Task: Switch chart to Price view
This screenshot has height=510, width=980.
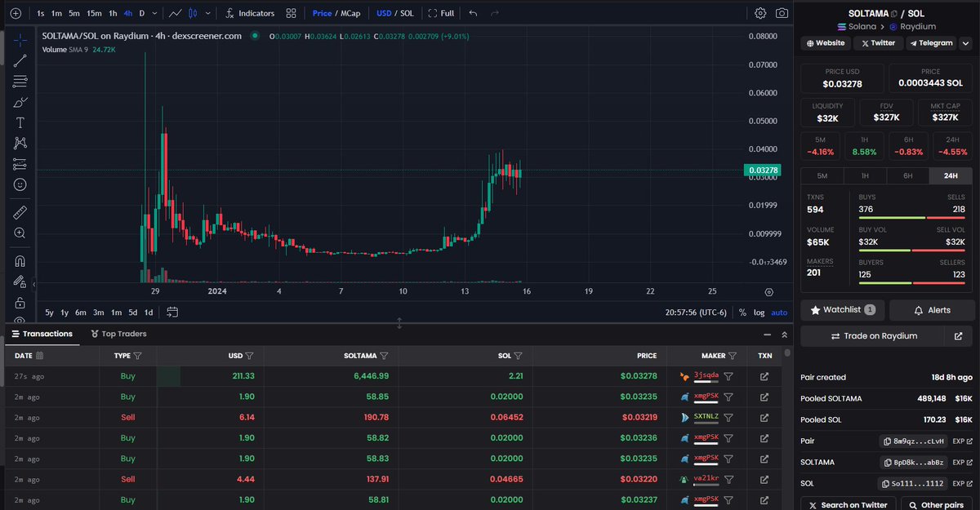Action: [x=322, y=13]
